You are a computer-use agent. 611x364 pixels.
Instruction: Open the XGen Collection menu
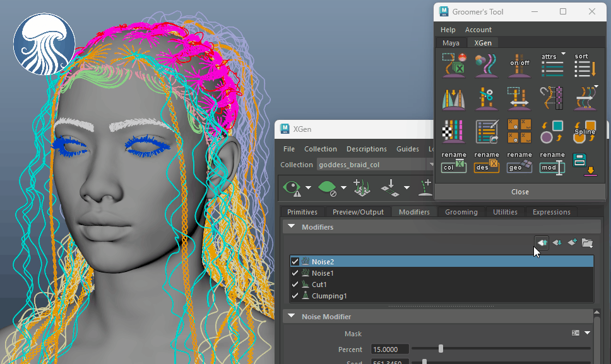[x=320, y=149]
